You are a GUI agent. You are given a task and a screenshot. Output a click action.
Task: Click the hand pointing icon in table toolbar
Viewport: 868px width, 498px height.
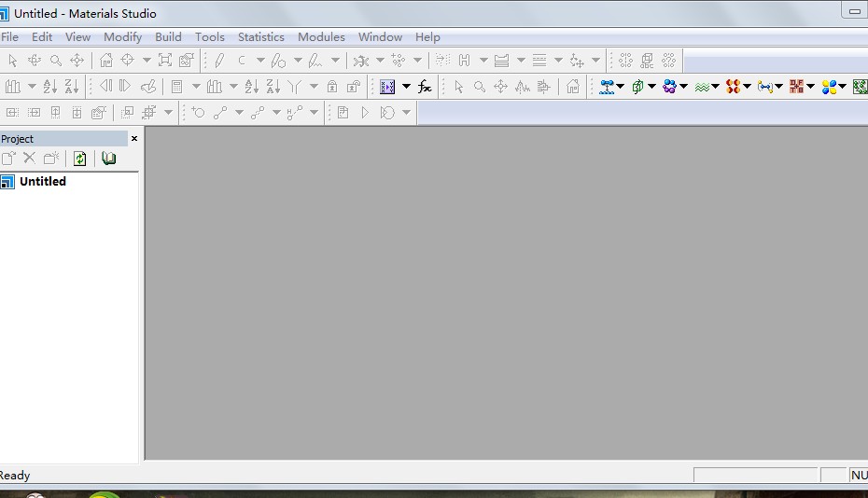point(148,87)
